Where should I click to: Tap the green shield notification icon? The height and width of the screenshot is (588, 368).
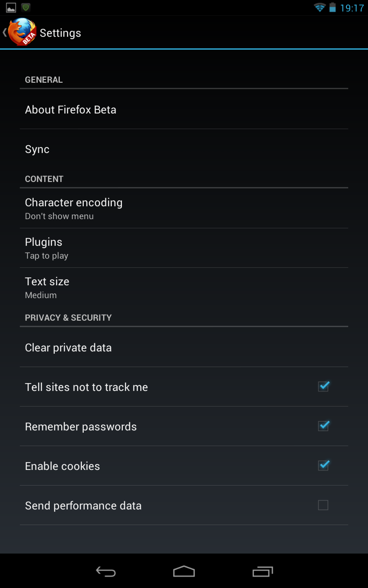coord(26,8)
